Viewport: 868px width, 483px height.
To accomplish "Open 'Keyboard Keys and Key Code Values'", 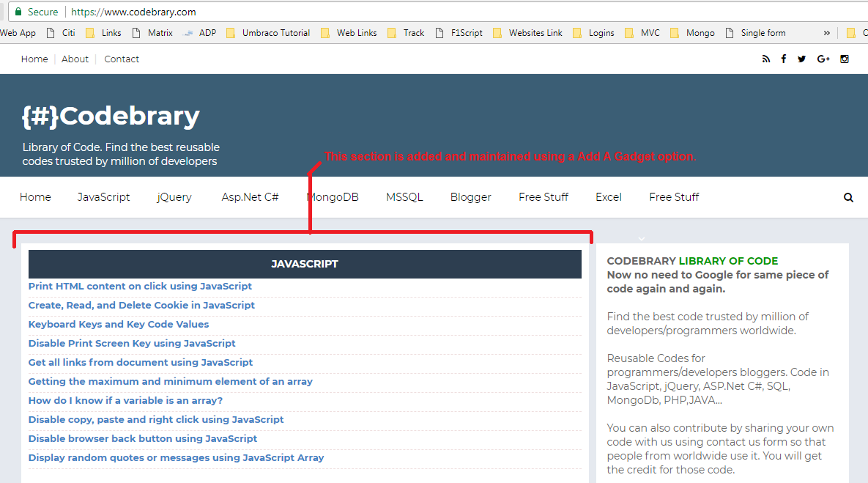I will [x=118, y=324].
